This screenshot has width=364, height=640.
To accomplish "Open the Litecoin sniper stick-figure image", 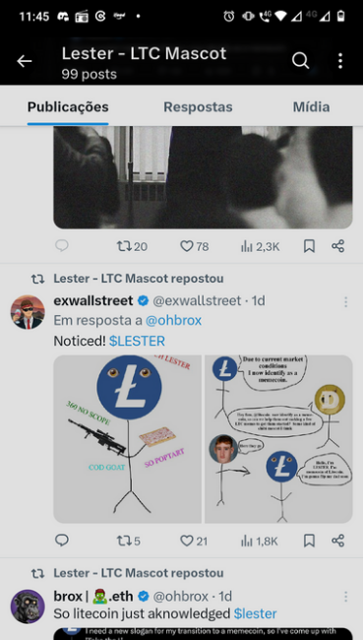I will click(127, 439).
